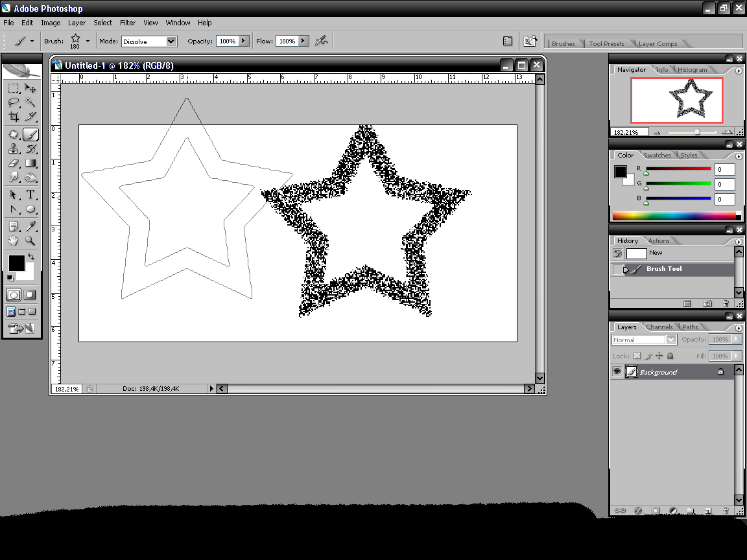This screenshot has height=560, width=747.
Task: Click the foreground color swatch in toolbox
Action: [16, 263]
